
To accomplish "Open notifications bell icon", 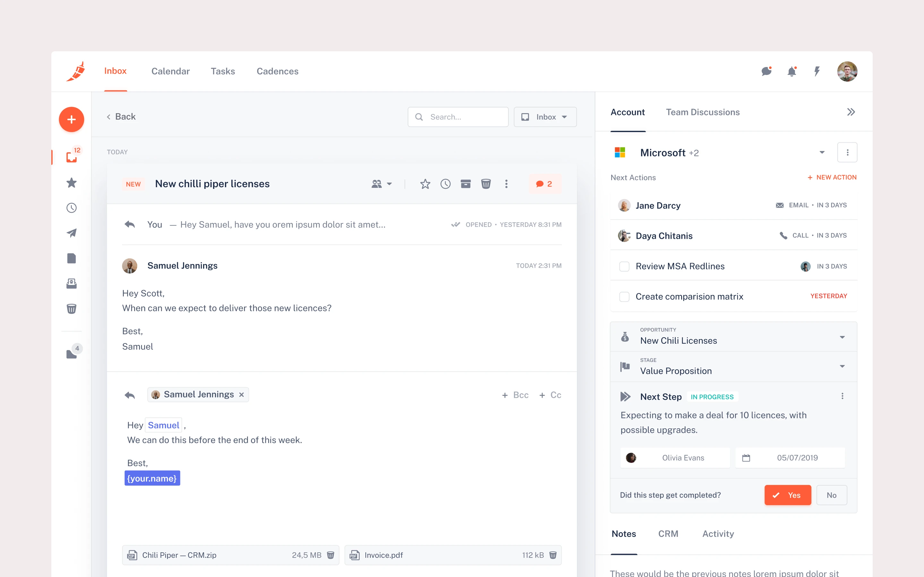I will [x=791, y=71].
